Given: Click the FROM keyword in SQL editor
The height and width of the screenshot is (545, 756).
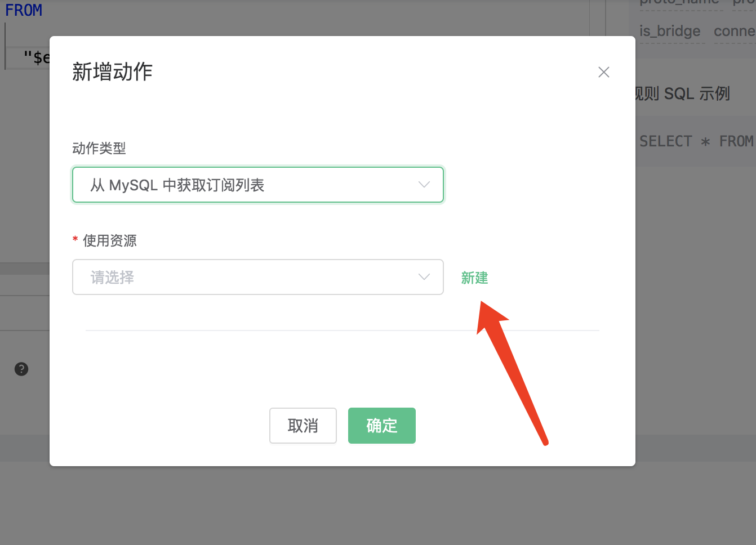Looking at the screenshot, I should pos(24,10).
